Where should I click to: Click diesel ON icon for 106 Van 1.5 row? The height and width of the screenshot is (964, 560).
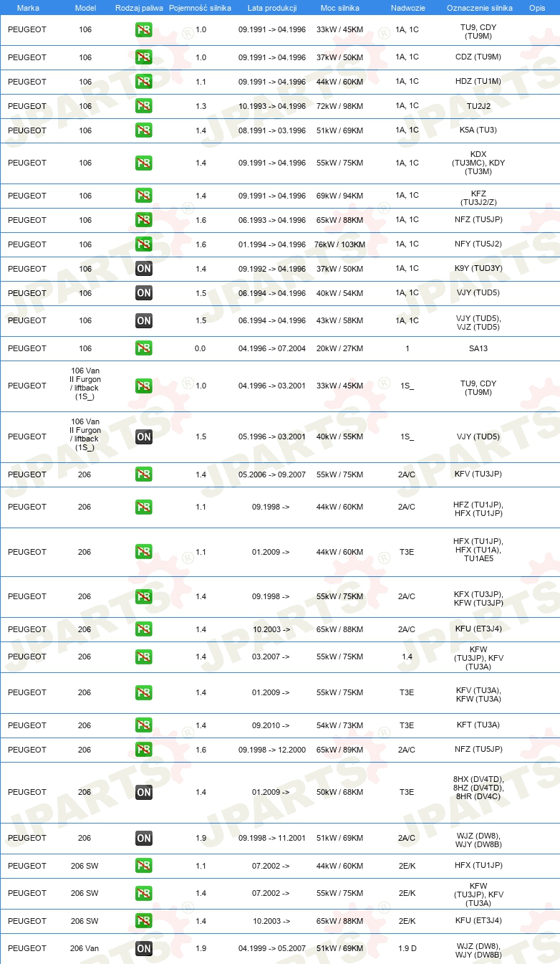(x=144, y=436)
